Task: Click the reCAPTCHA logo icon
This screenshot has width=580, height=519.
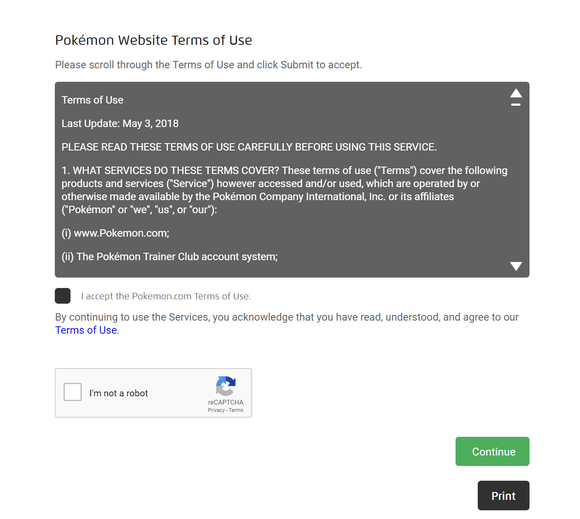Action: pyautogui.click(x=226, y=386)
